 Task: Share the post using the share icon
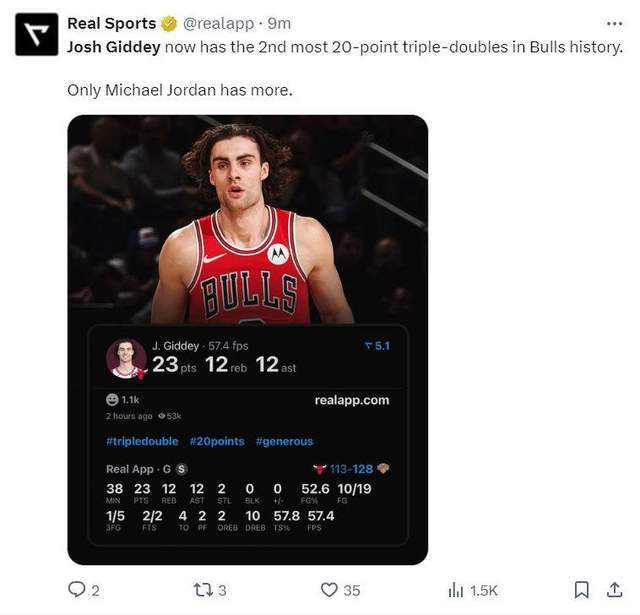[615, 590]
